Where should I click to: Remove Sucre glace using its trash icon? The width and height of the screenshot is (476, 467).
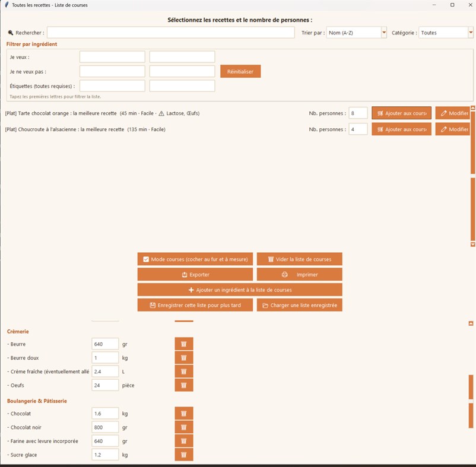[183, 455]
